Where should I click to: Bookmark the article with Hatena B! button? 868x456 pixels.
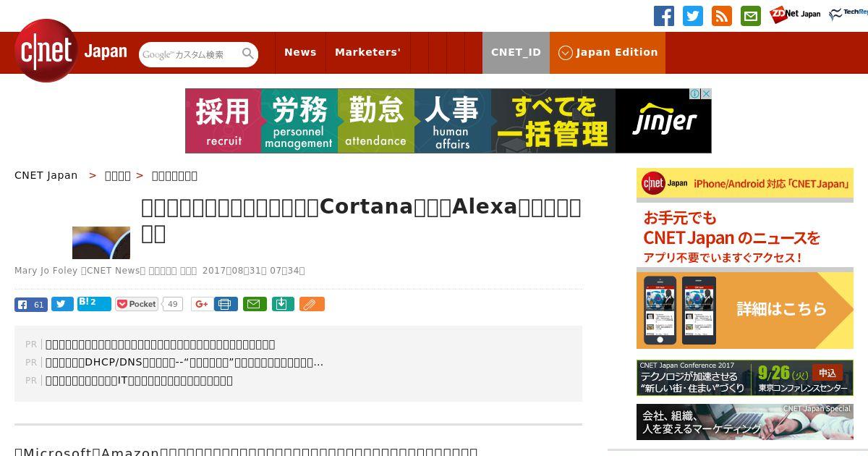pos(94,304)
